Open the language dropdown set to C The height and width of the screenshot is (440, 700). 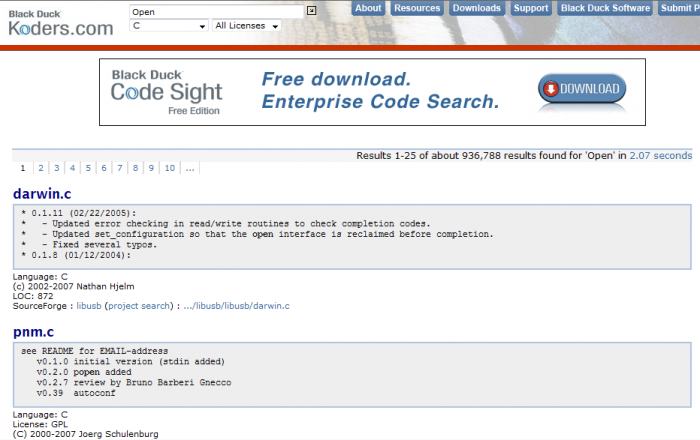[169, 26]
